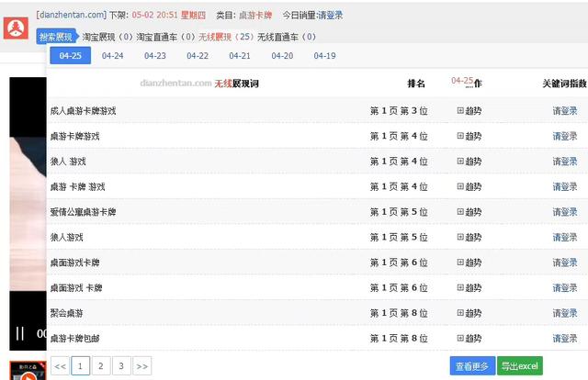The height and width of the screenshot is (380, 588).
Task: Click 请登录 in 桌游卡牌包邮 row
Action: [x=565, y=339]
